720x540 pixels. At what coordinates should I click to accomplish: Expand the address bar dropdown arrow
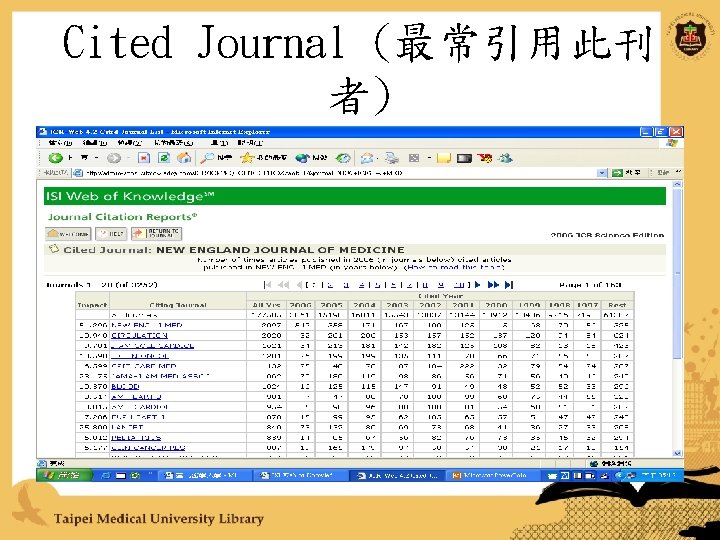click(602, 173)
